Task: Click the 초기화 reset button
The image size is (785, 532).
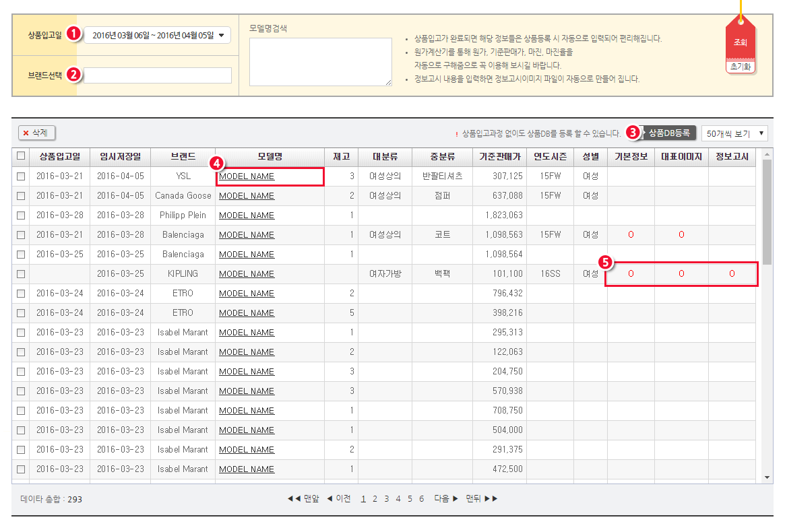Action: [741, 67]
